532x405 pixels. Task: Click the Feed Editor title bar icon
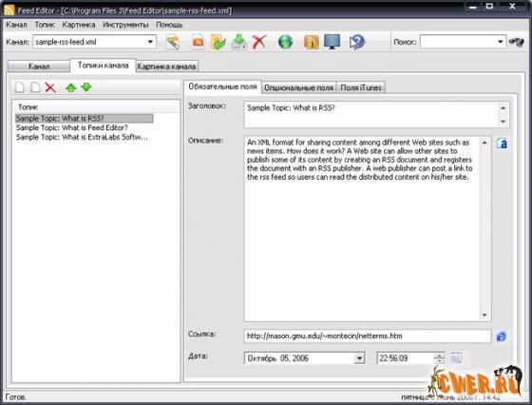9,10
